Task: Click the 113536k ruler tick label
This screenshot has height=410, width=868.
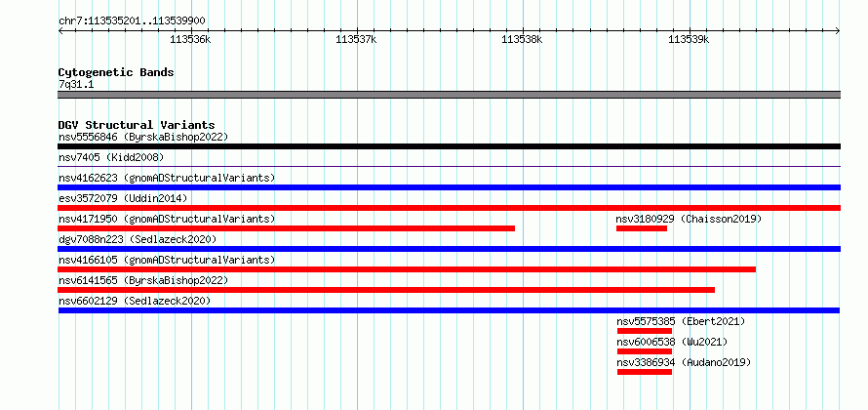Action: click(x=190, y=39)
